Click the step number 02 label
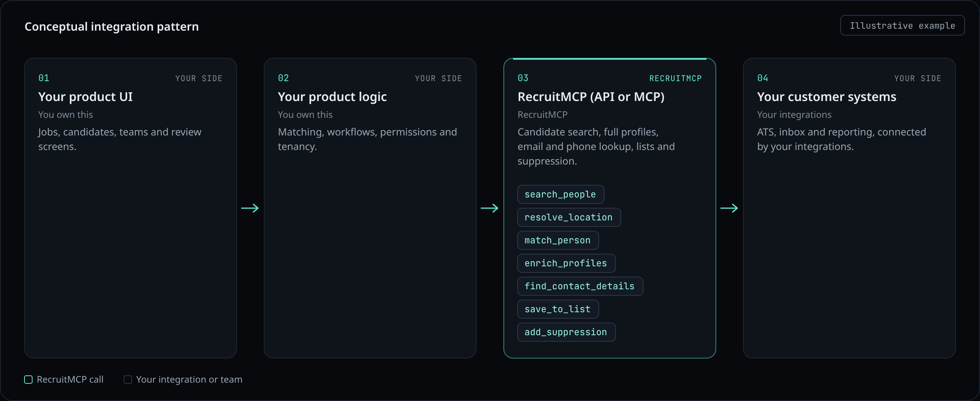 click(283, 78)
